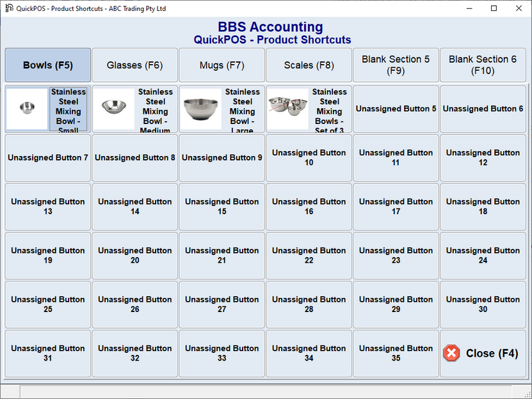The image size is (532, 399).
Task: Switch to the Bowls (F5) section
Action: [48, 65]
